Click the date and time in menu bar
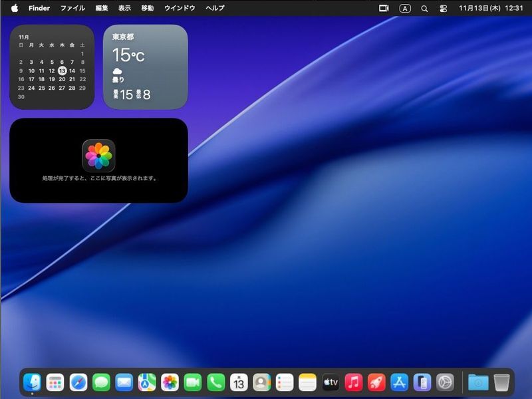Image resolution: width=532 pixels, height=399 pixels. tap(491, 8)
